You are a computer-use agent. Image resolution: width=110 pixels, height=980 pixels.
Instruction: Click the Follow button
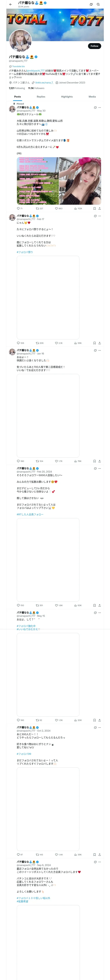[x=94, y=46]
